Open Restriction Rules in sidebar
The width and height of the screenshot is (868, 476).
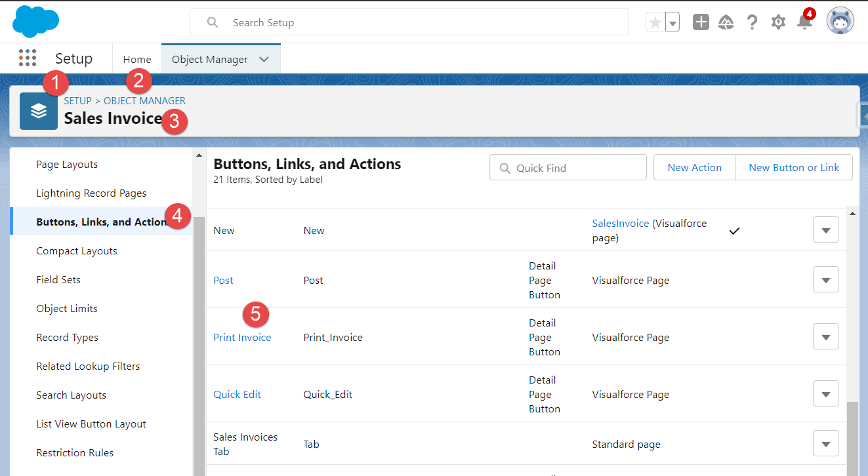point(75,453)
